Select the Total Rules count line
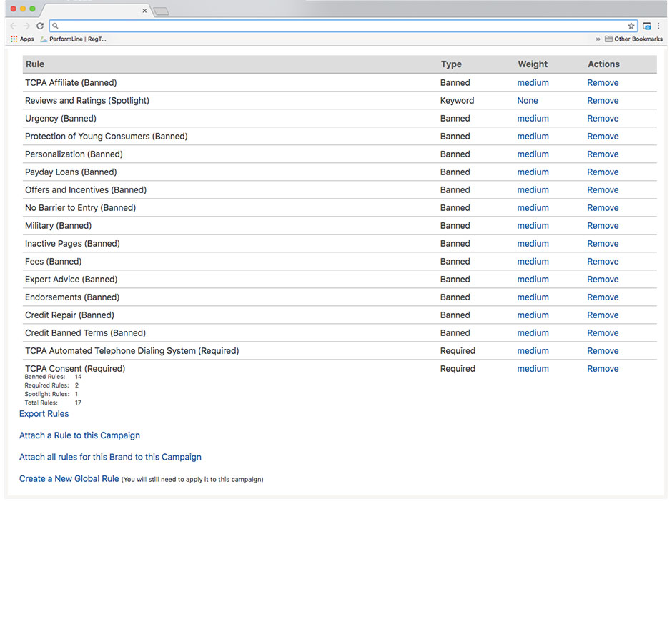Viewport: 672px width, 617px height. pos(53,403)
